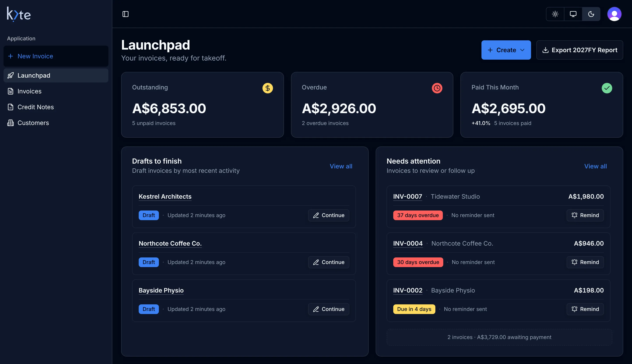Screen dimensions: 632x364
Task: Open Launchpad in sidebar
Action: [x=56, y=75]
